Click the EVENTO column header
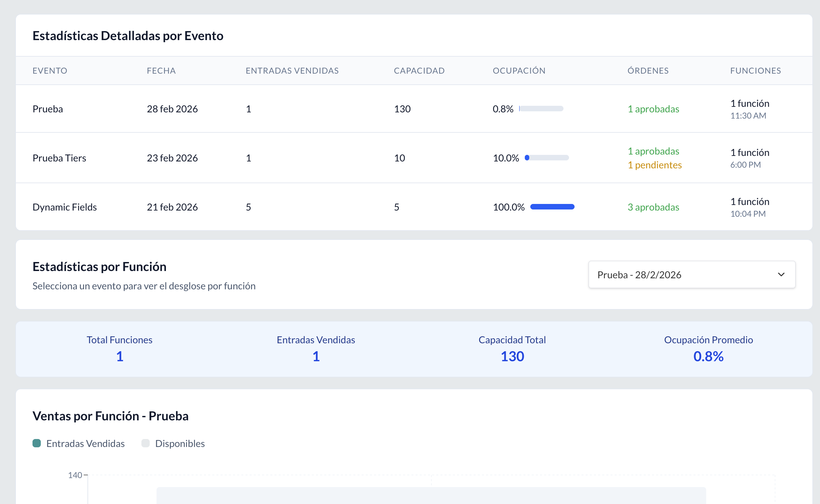Image resolution: width=820 pixels, height=504 pixels. pos(50,71)
